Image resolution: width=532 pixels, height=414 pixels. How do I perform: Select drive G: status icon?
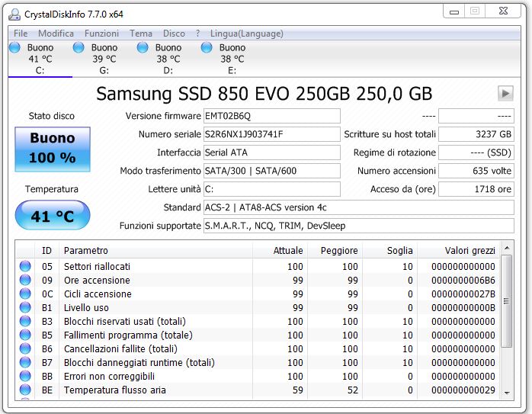point(79,47)
